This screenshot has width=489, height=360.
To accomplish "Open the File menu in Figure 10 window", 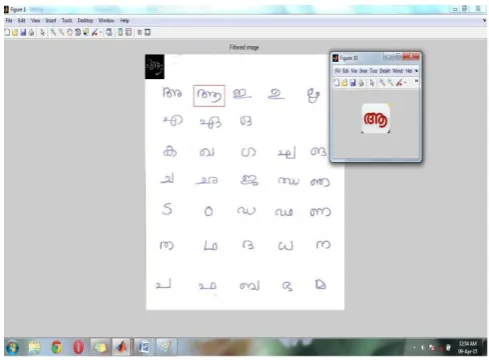I will tap(338, 71).
